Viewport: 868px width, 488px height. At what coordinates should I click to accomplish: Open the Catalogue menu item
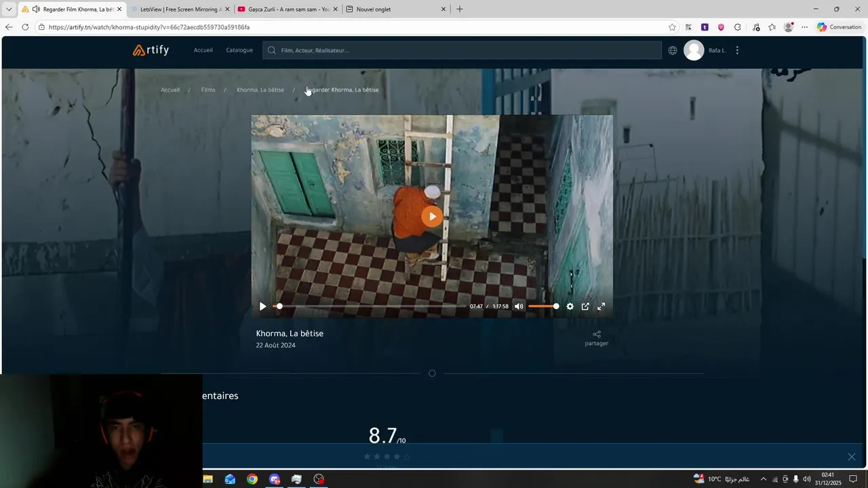click(x=239, y=50)
